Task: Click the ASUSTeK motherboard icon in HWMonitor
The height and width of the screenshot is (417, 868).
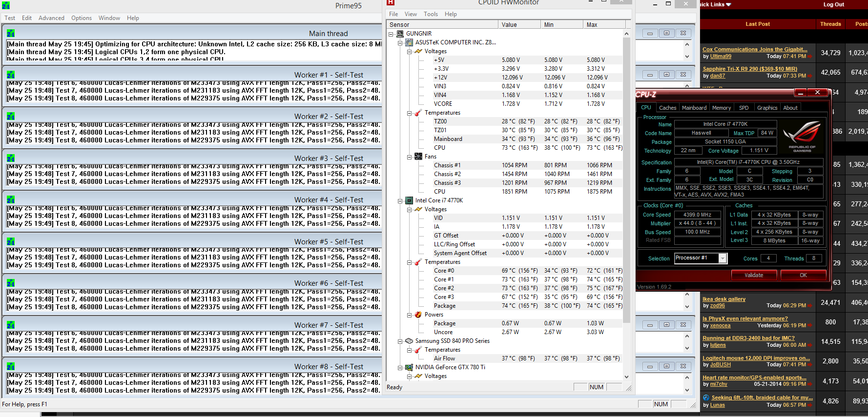Action: coord(409,42)
